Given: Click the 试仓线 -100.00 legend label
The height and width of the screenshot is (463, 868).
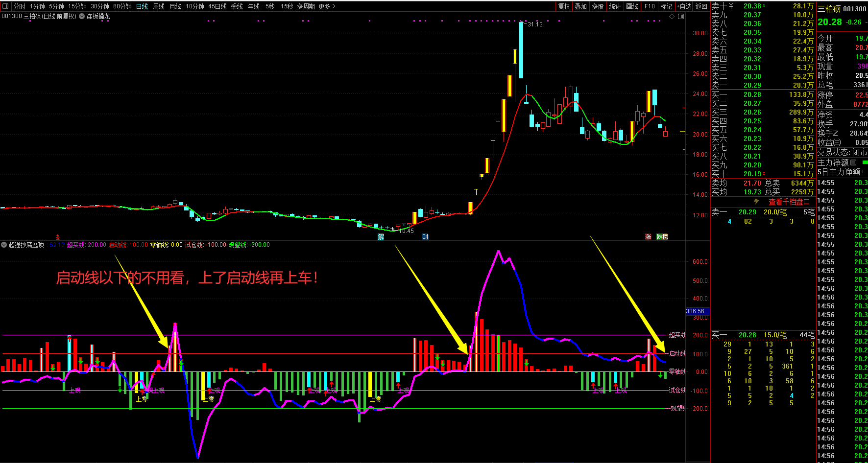Looking at the screenshot, I should click(206, 245).
